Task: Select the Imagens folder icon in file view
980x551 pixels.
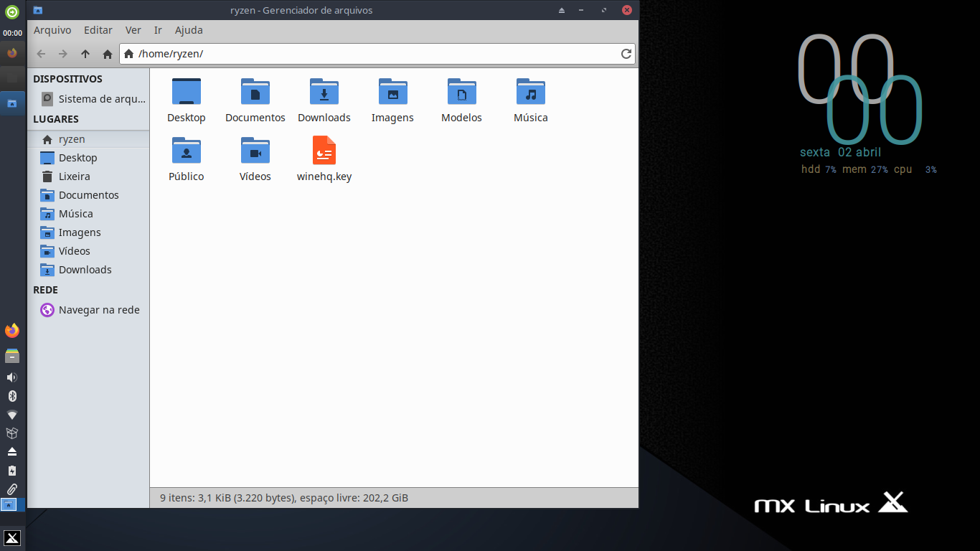Action: [x=393, y=92]
